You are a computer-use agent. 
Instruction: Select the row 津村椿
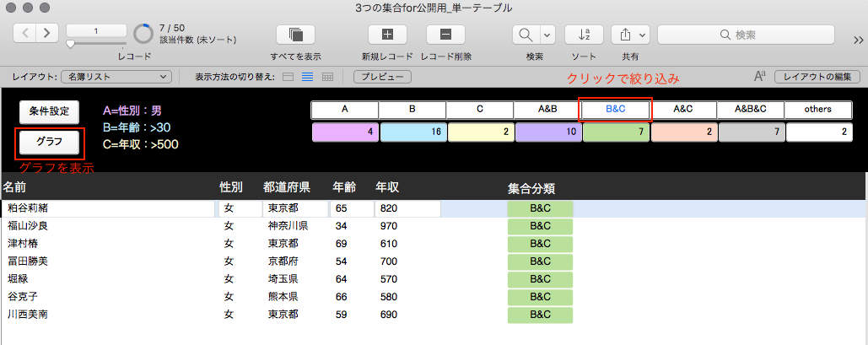pos(434,244)
